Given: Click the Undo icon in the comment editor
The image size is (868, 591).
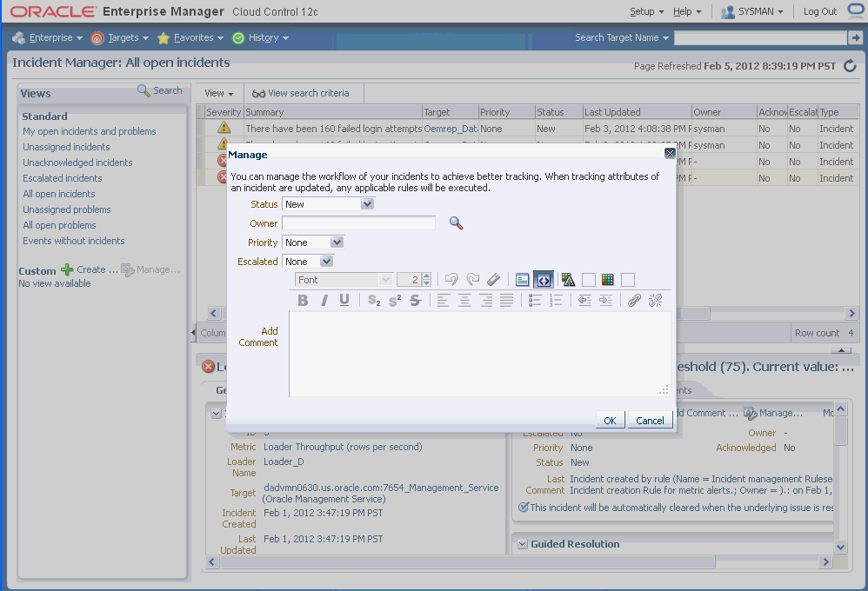Looking at the screenshot, I should pos(451,280).
